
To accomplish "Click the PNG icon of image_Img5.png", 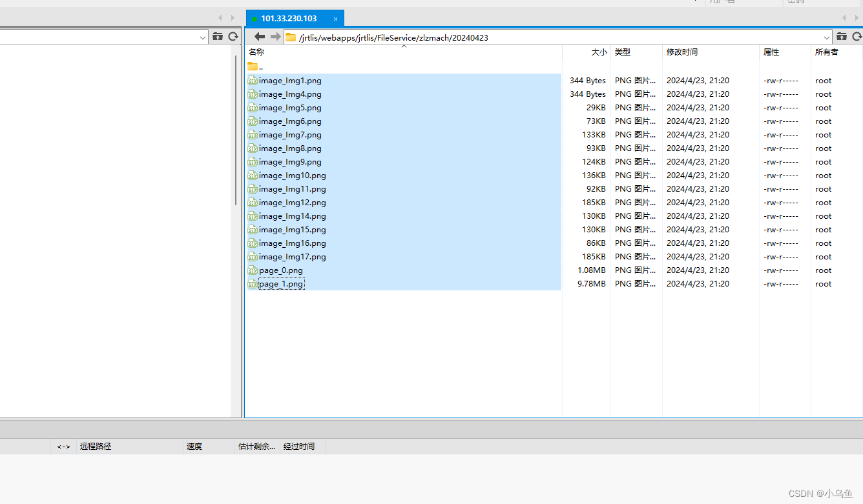I will point(253,108).
